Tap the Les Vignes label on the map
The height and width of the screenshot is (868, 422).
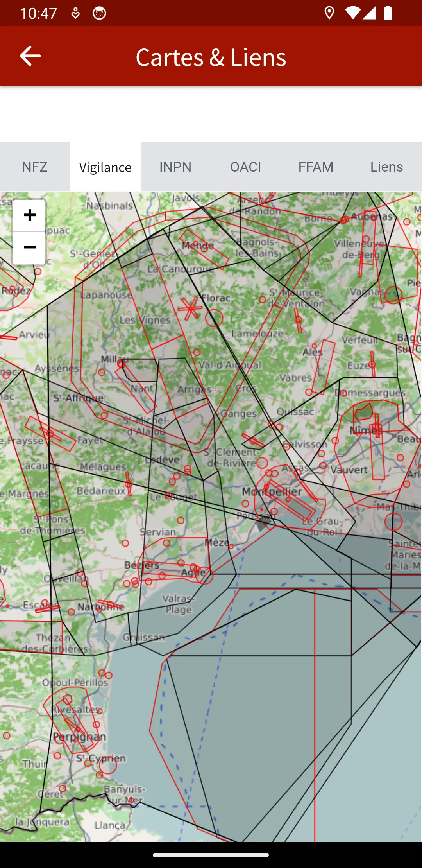click(145, 320)
